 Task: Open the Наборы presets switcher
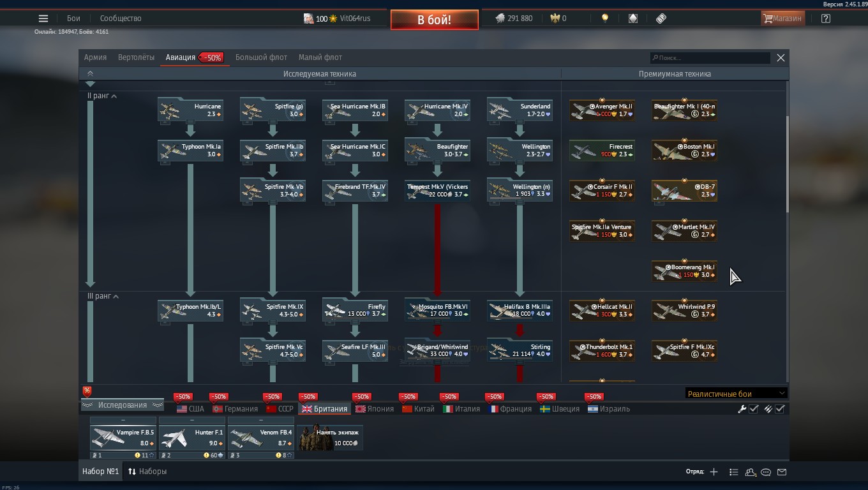(147, 471)
